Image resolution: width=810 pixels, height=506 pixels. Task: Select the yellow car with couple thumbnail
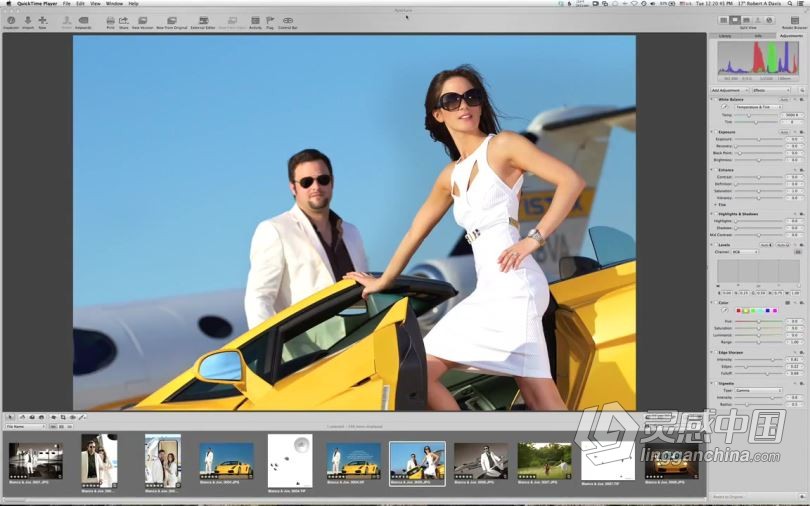pyautogui.click(x=417, y=463)
